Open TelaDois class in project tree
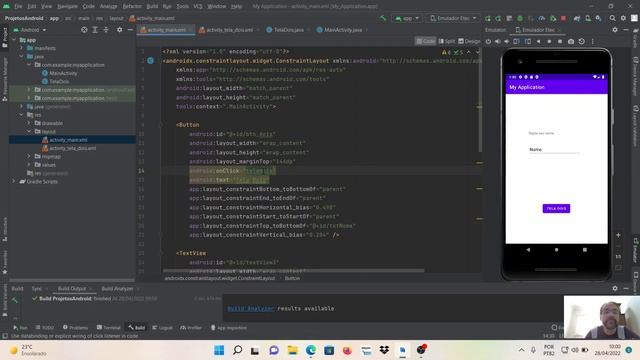 click(x=59, y=81)
